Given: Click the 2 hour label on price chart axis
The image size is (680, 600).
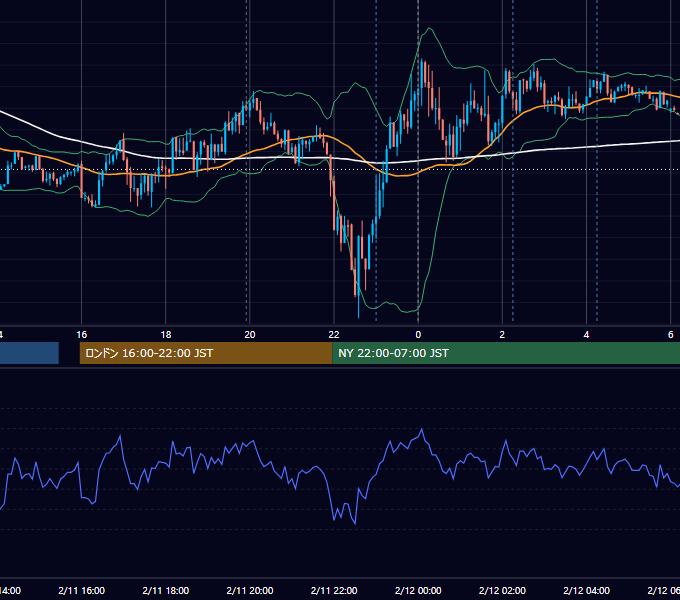Looking at the screenshot, I should 502,335.
